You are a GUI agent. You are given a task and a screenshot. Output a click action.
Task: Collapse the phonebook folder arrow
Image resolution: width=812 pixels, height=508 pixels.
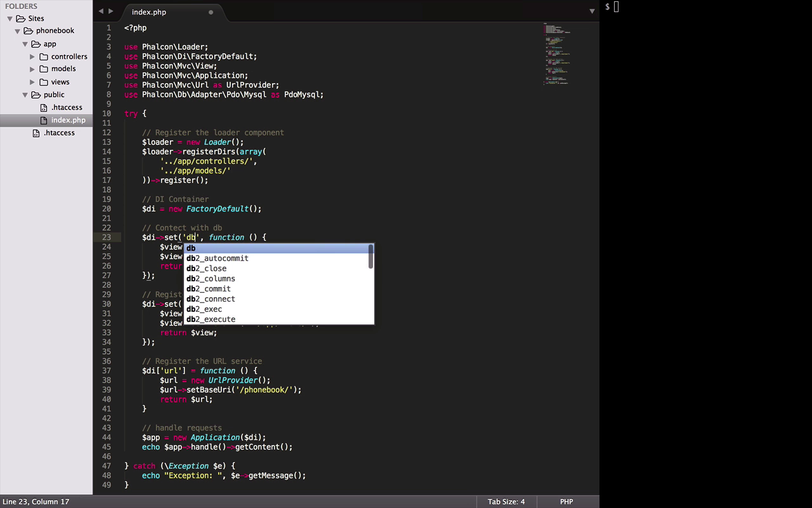coord(18,30)
